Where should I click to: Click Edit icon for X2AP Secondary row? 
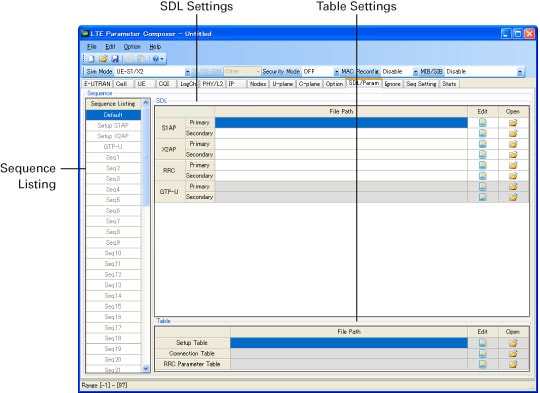tap(483, 154)
